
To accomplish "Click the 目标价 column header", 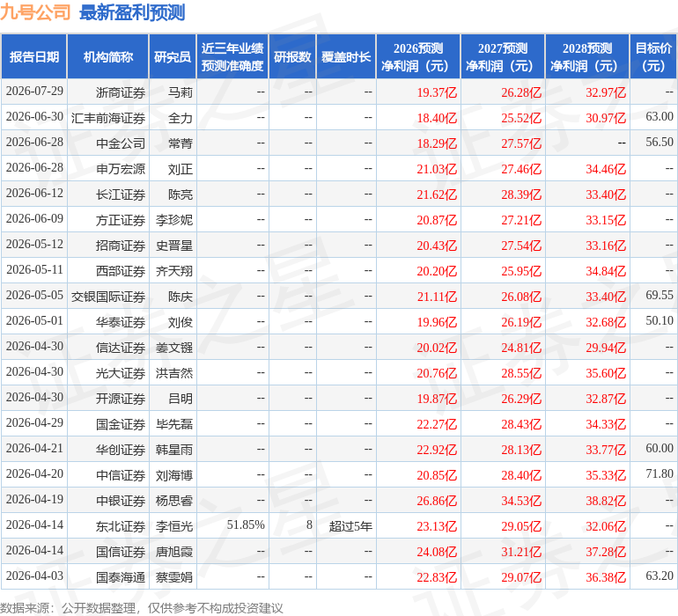I will coord(653,56).
